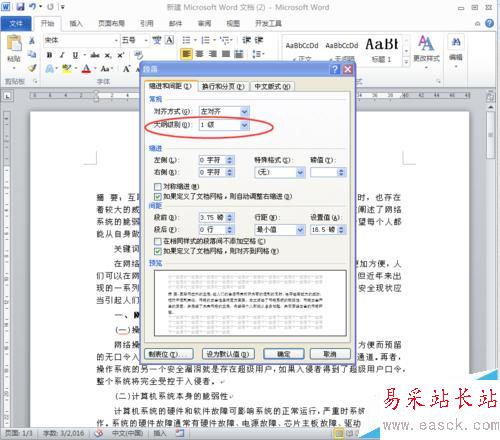
Task: Uncheck auto-adjust right indent grid checkbox
Action: (x=158, y=197)
